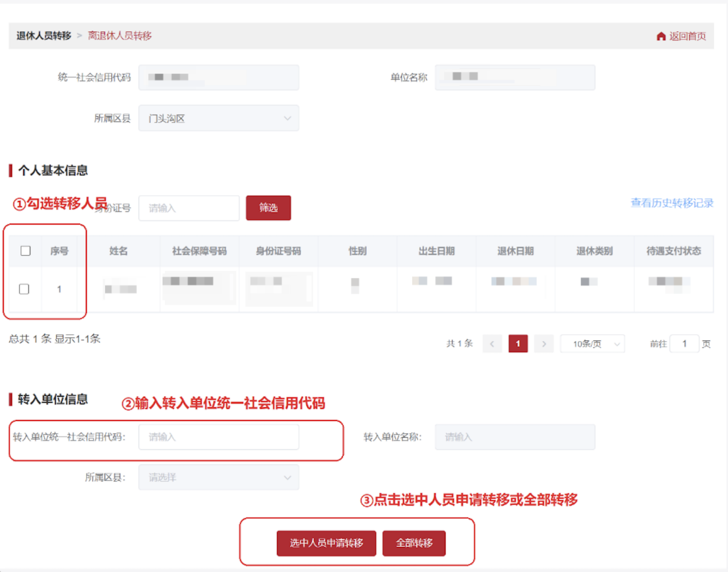Check the checkbox for row number 1
Viewport: 728px width, 572px height.
[x=24, y=289]
